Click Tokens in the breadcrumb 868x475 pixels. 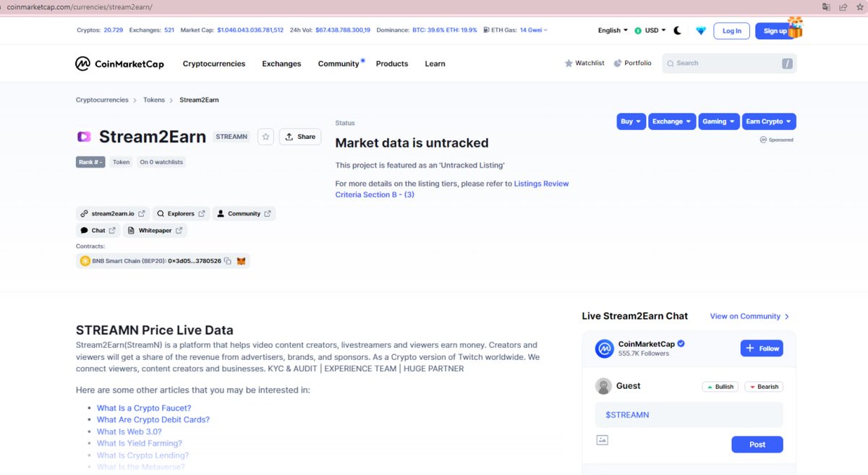coord(154,100)
